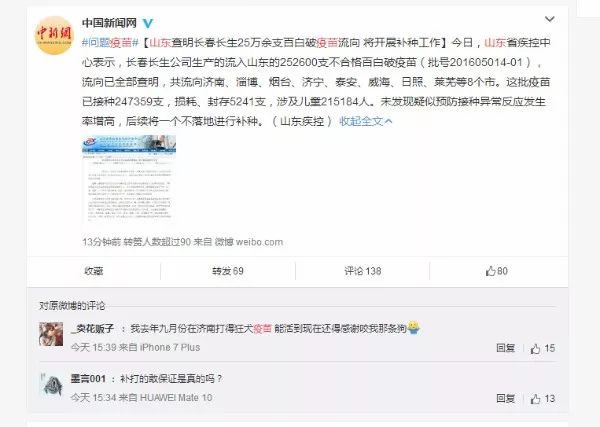The height and width of the screenshot is (427, 600).
Task: Reply to _卖花贩子 comment via 回复
Action: point(505,348)
